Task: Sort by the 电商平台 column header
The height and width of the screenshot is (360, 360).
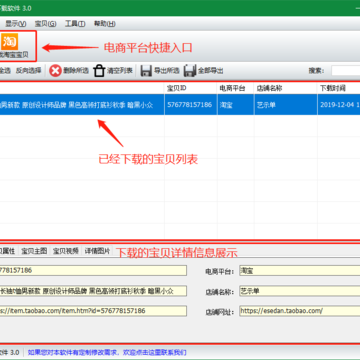Action: [x=236, y=88]
